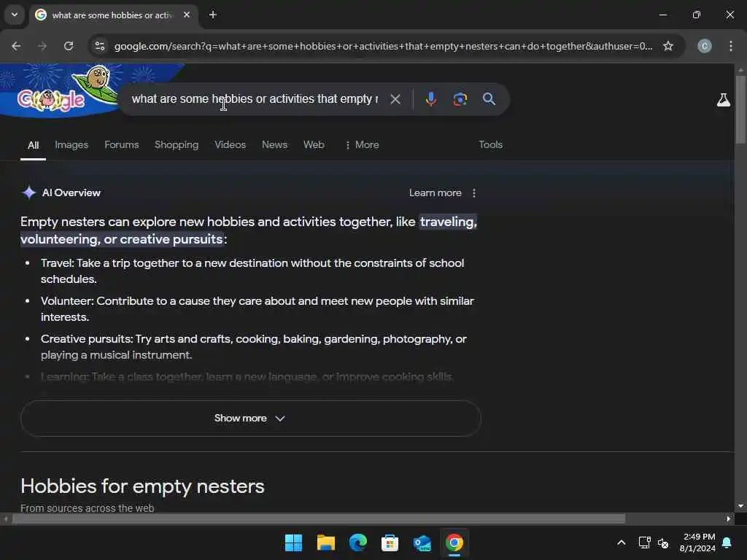Click the 'Travel:' bullet text

57,263
